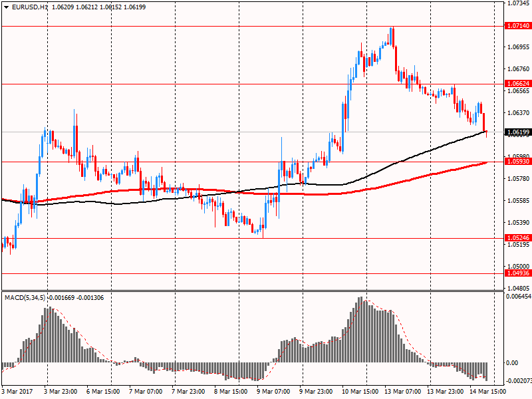The height and width of the screenshot is (399, 532).
Task: Select the time axis label 6 Mar 15:00
Action: (103, 391)
